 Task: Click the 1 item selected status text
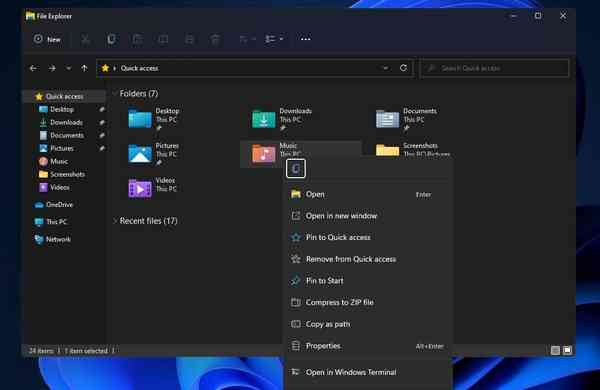click(x=86, y=351)
